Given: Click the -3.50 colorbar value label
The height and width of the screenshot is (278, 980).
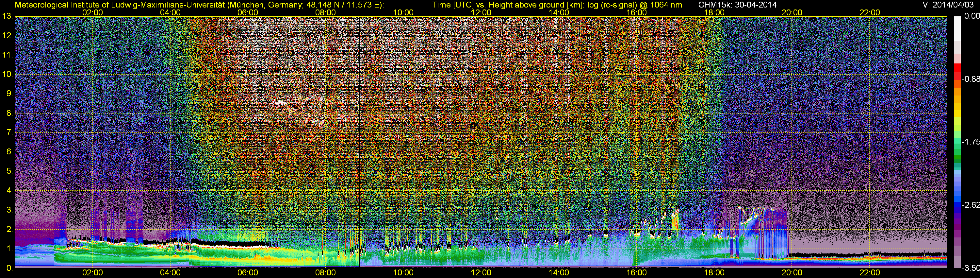Looking at the screenshot, I should coord(971,268).
